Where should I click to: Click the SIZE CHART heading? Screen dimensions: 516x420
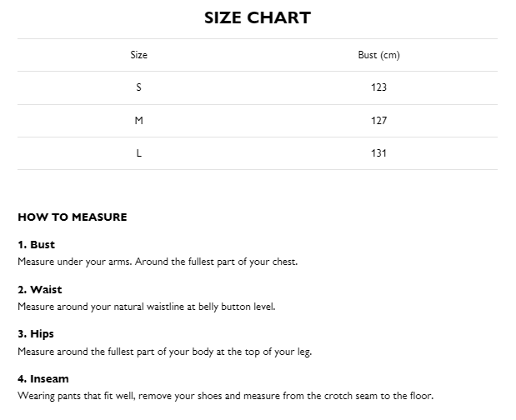click(258, 17)
